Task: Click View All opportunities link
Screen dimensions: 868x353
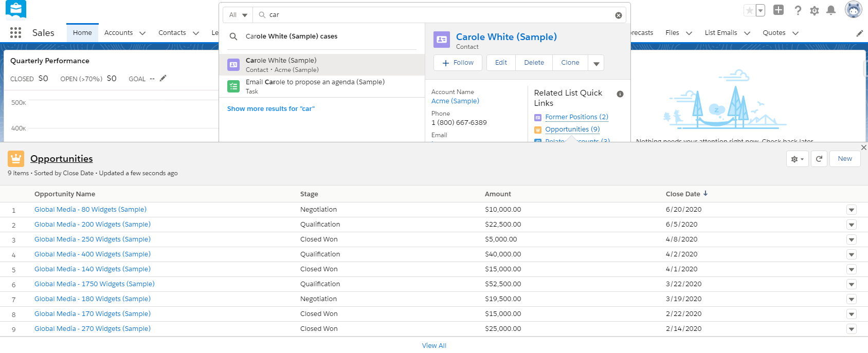Action: click(x=434, y=346)
